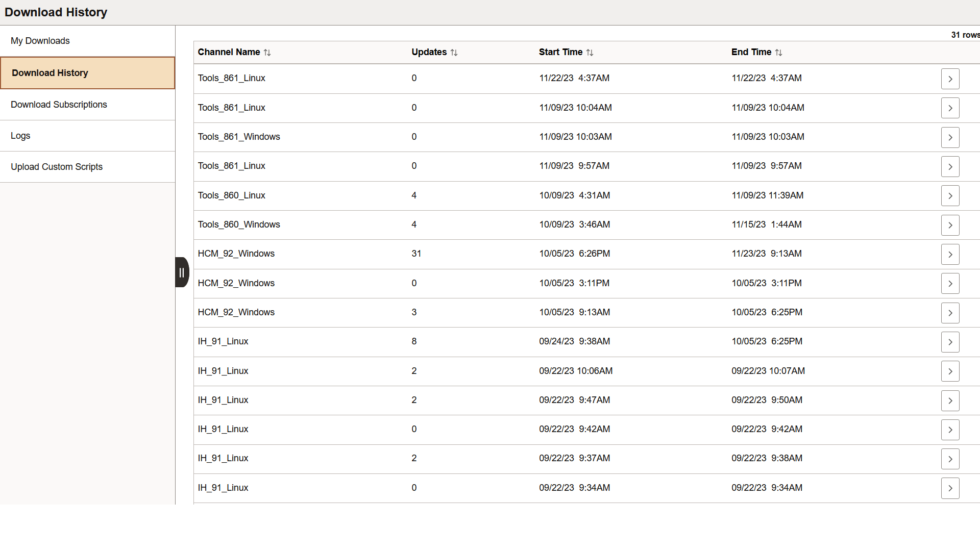
Task: Go to Upload Custom Scripts
Action: 56,167
